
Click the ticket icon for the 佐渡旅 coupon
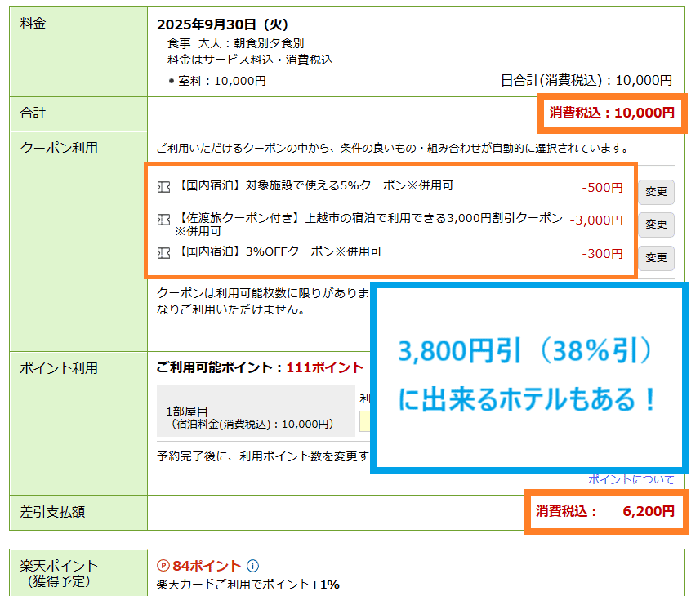[x=163, y=219]
